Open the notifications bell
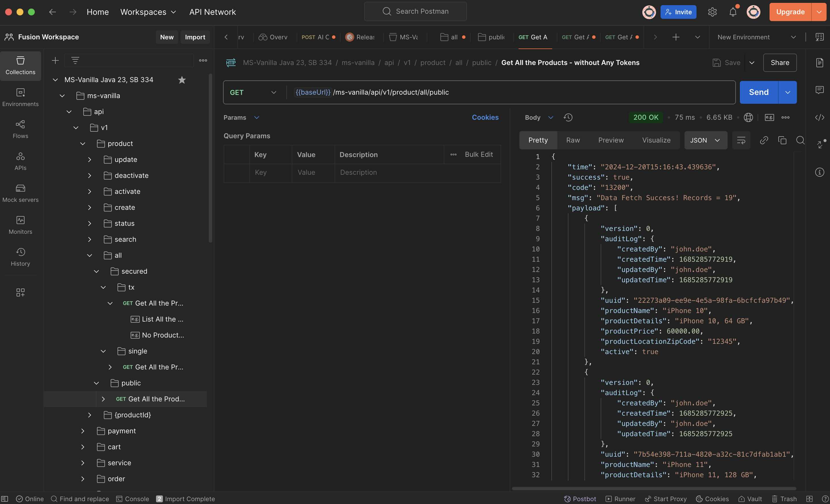Screen dimensions: 830x504 pyautogui.click(x=733, y=12)
